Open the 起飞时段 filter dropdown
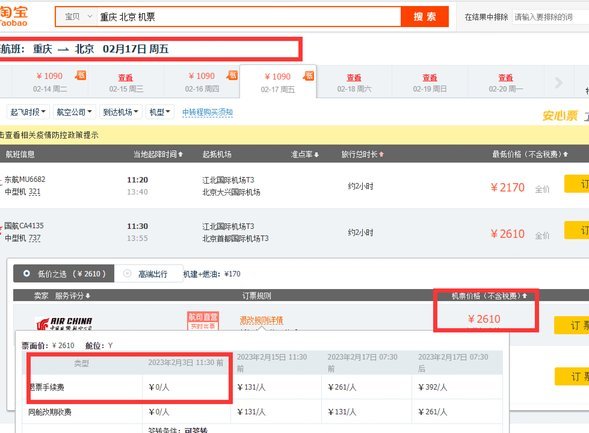 point(28,112)
